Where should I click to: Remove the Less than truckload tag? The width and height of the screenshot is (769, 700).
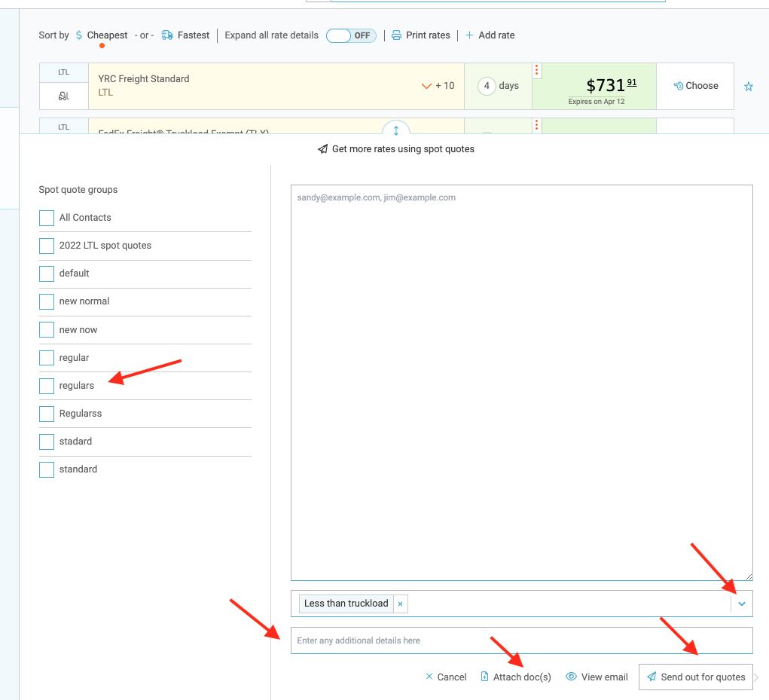[400, 604]
